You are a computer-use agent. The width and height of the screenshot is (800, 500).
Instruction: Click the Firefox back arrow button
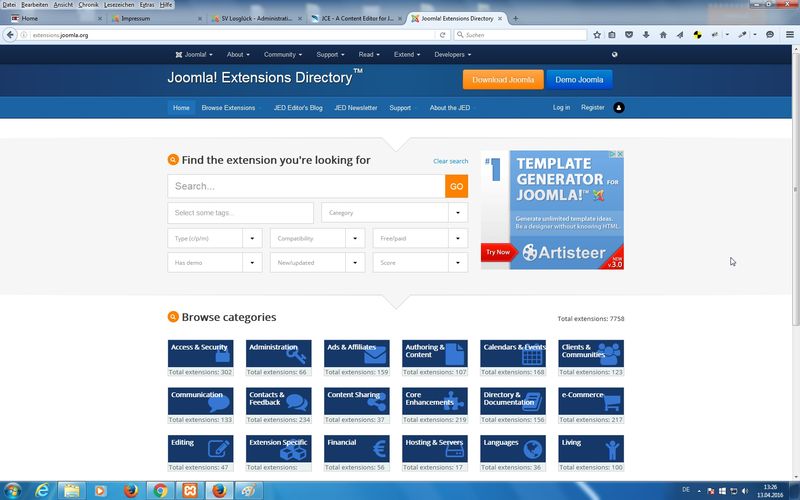point(10,35)
